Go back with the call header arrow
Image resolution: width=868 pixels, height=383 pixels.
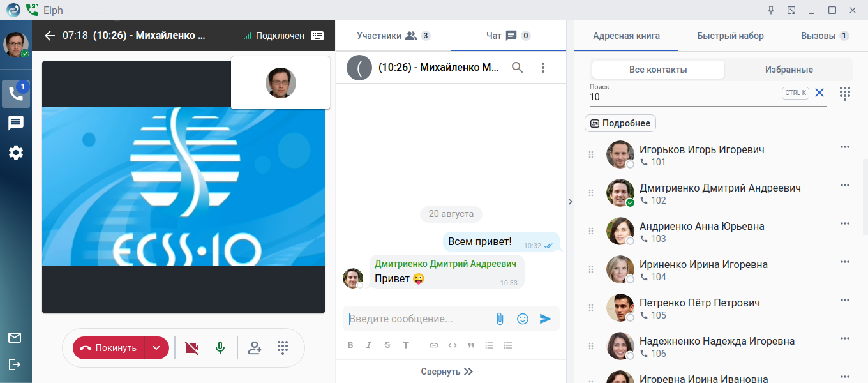(50, 36)
